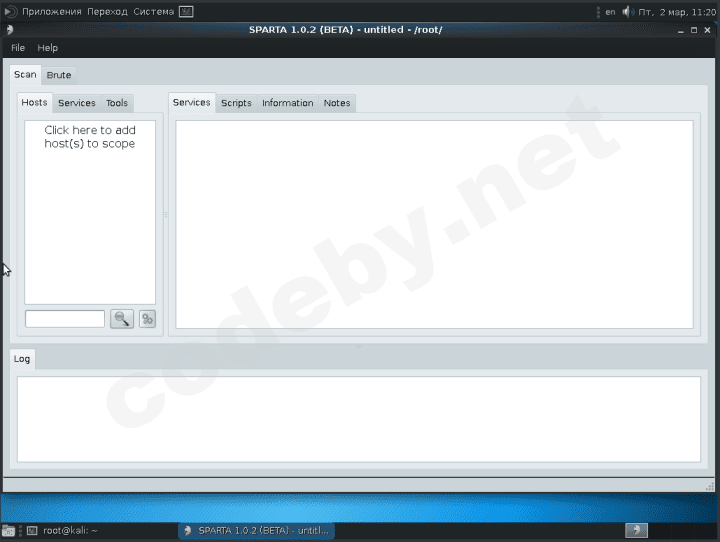Focus the host filter text field
The height and width of the screenshot is (542, 720).
65,319
